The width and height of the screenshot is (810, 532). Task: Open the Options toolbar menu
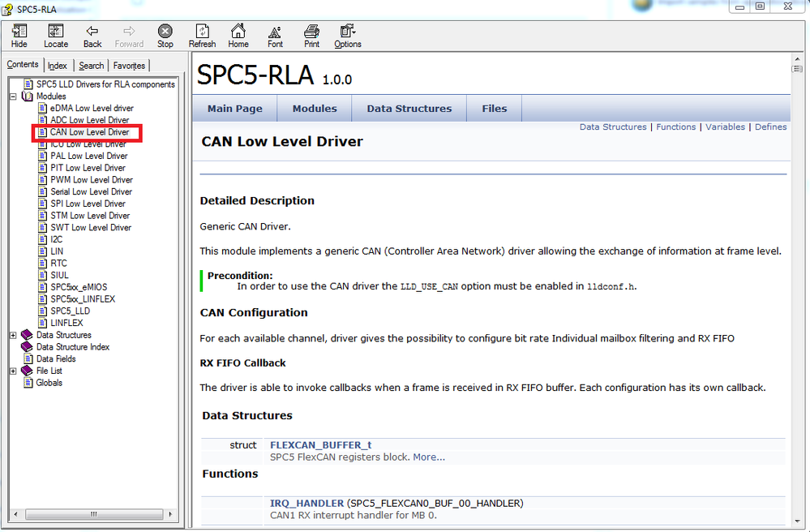(348, 36)
